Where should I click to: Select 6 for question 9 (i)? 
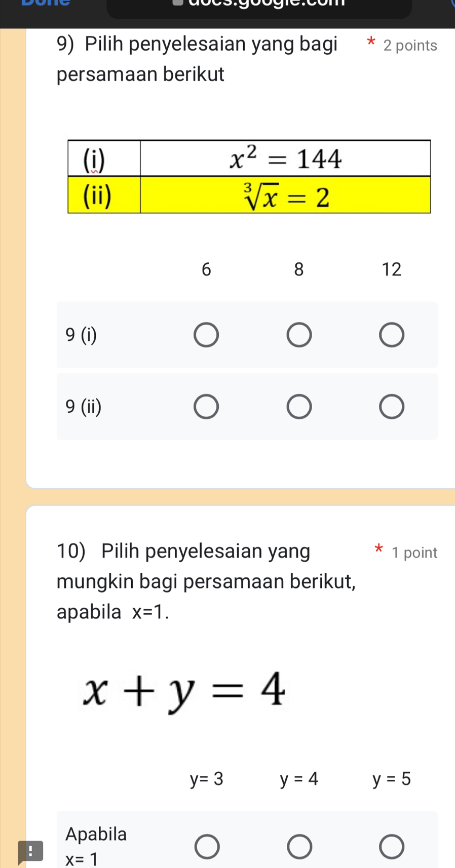click(206, 335)
